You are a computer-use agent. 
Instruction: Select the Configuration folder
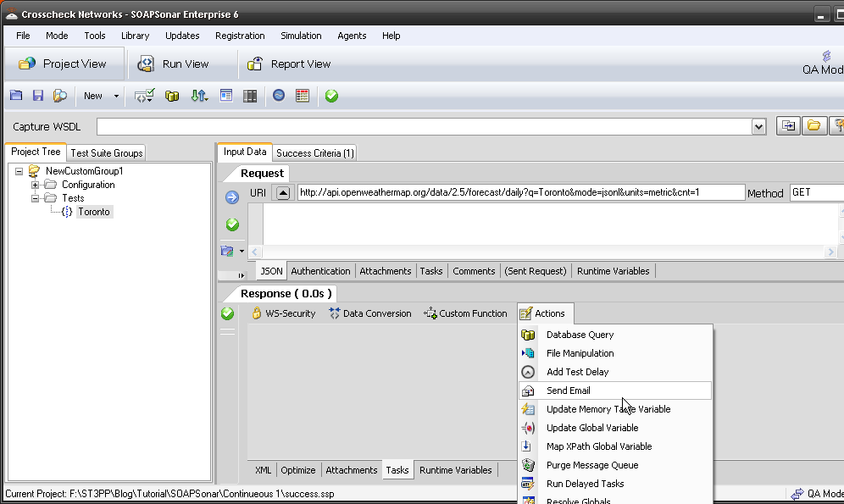pyautogui.click(x=88, y=185)
